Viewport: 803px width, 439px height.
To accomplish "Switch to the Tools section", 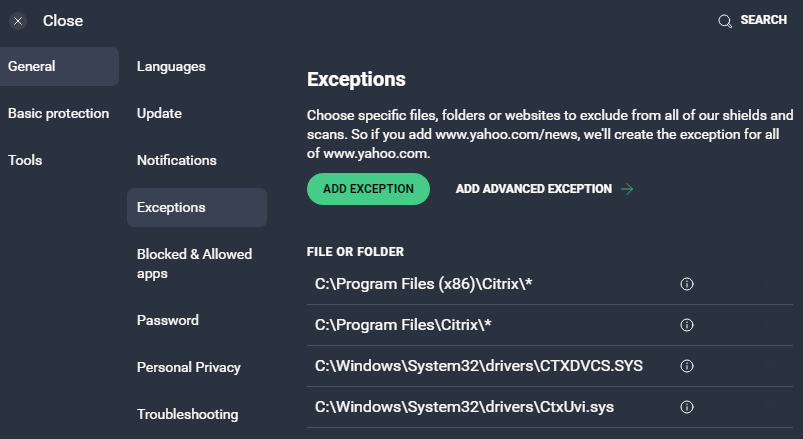I will [25, 161].
